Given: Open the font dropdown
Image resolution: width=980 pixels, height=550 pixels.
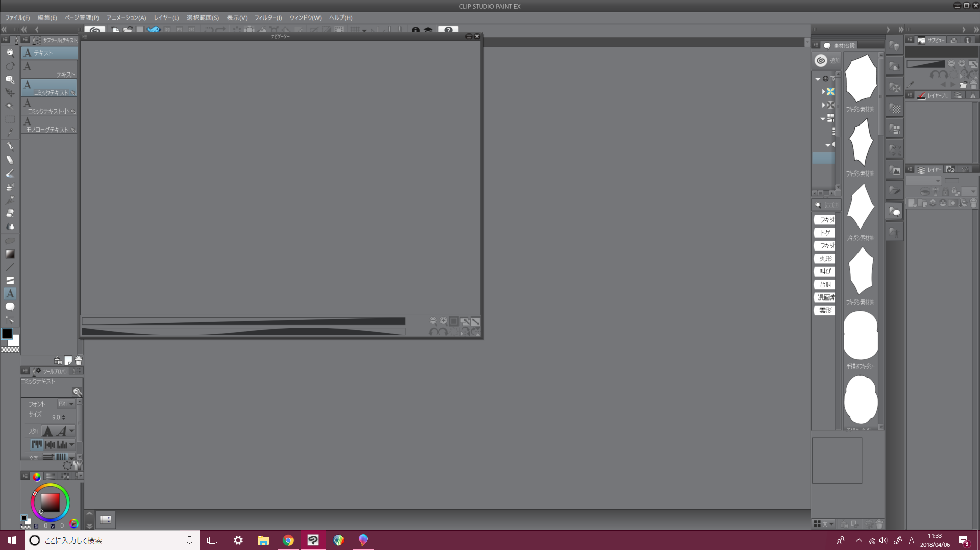Looking at the screenshot, I should point(66,404).
